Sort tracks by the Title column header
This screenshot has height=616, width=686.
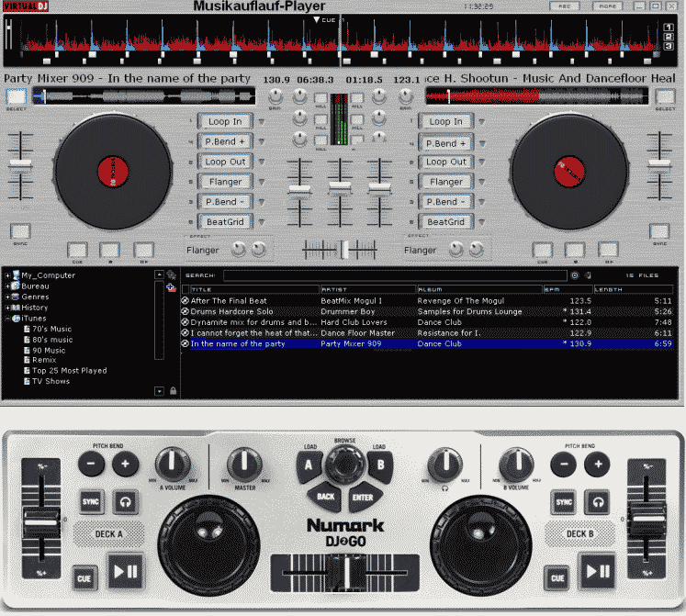click(x=254, y=289)
